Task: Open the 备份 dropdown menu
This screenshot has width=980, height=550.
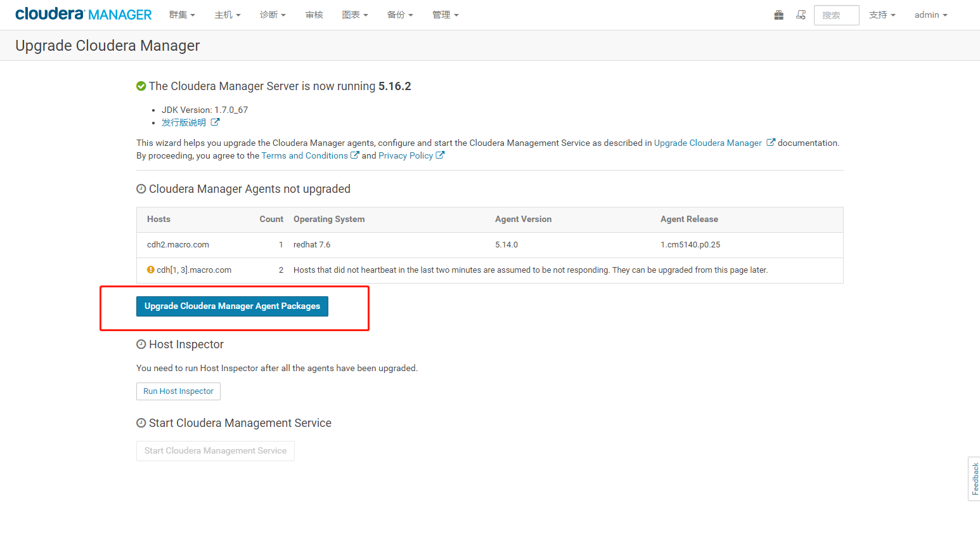Action: (400, 15)
